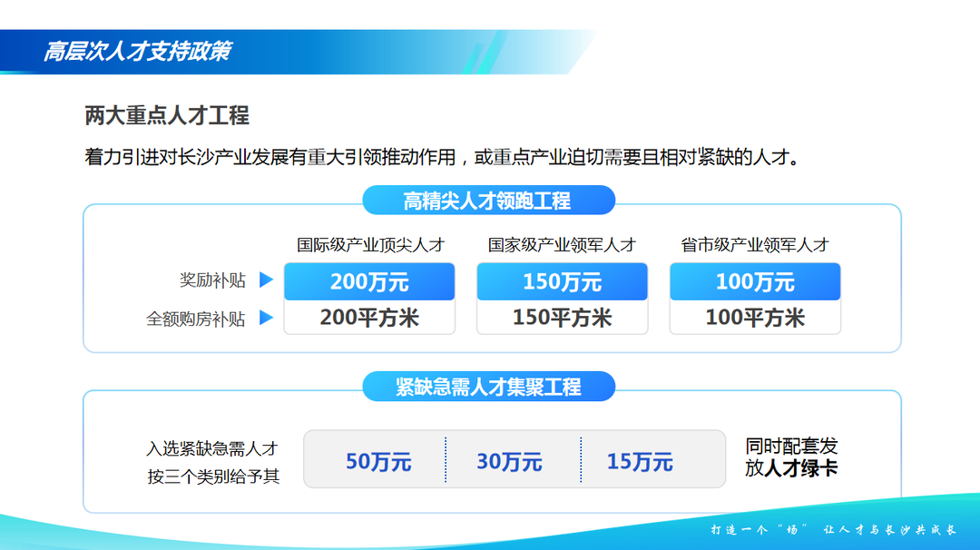Image resolution: width=980 pixels, height=550 pixels.
Task: Select the 150平方米 housing subsidy cell
Action: point(562,318)
